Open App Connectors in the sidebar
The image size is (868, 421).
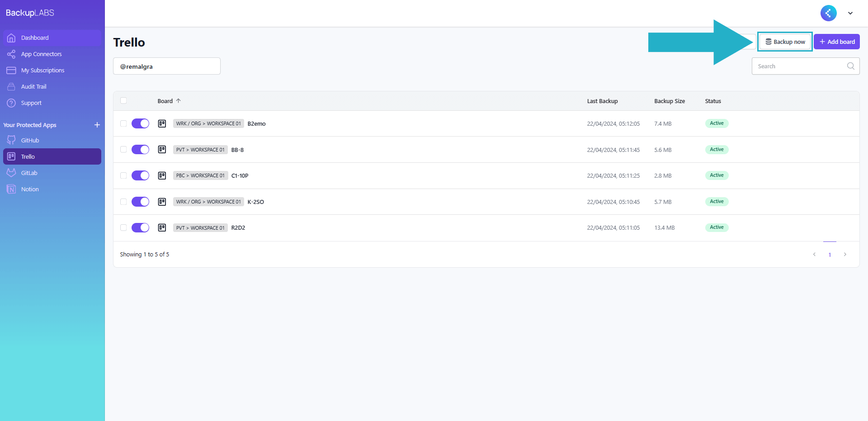pyautogui.click(x=52, y=54)
